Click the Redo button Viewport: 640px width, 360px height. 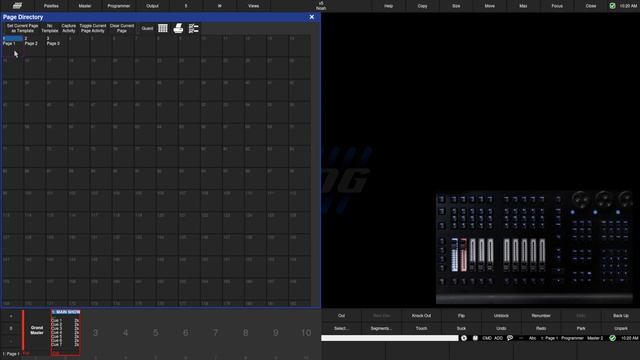pyautogui.click(x=541, y=328)
